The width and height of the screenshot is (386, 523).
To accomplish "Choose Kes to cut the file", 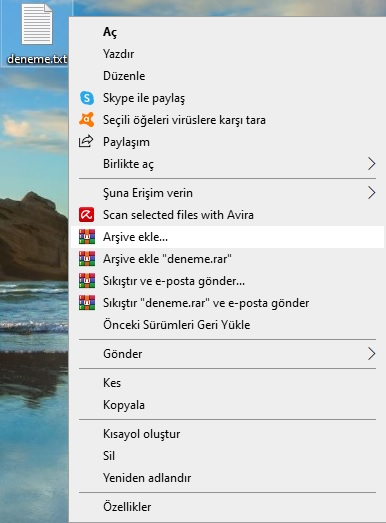I will pos(227,383).
